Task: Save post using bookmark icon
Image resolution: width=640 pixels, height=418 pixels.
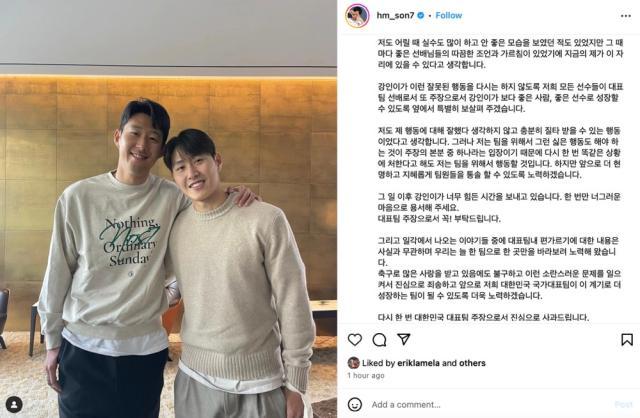Action: pos(627,340)
